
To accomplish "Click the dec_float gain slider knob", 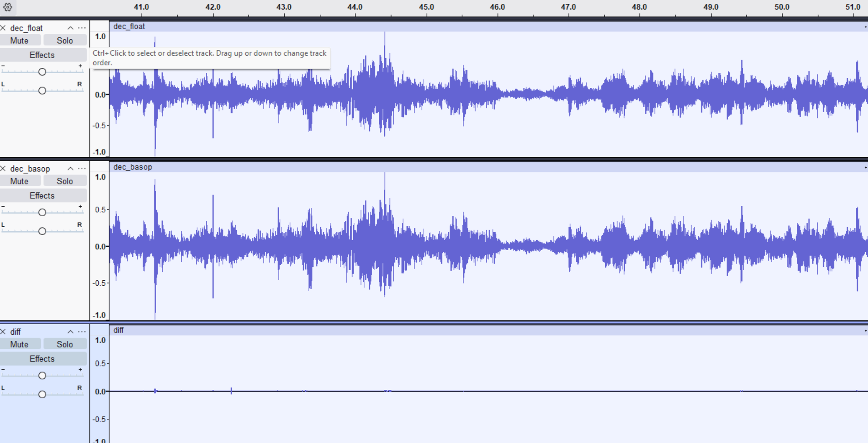I will coord(42,72).
